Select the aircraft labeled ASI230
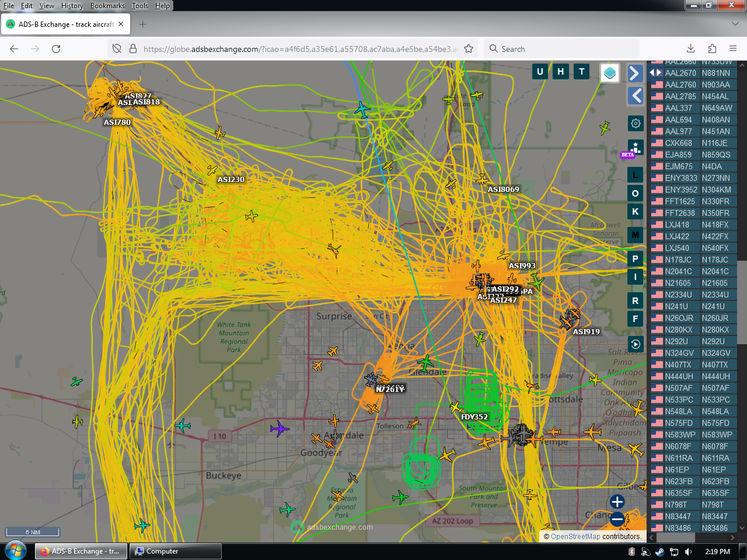 [212, 170]
